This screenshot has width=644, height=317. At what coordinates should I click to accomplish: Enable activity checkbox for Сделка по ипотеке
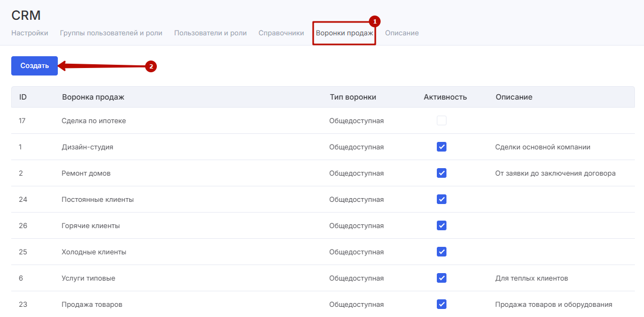click(442, 121)
